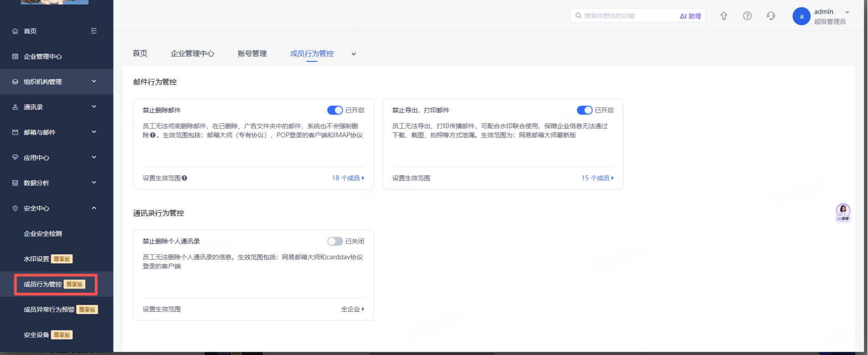Image resolution: width=868 pixels, height=355 pixels.
Task: Open the tab list dropdown arrow
Action: coord(353,54)
